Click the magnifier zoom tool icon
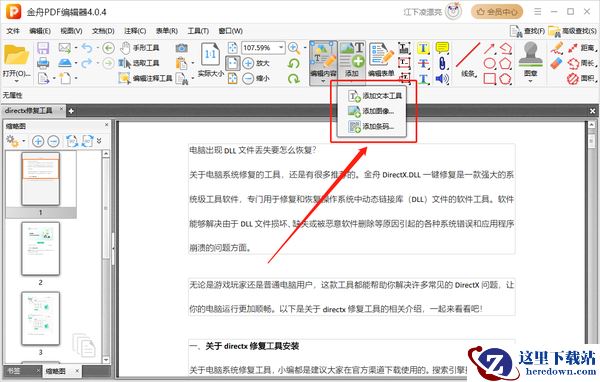Screen dimensions: 600x382 pyautogui.click(x=294, y=48)
